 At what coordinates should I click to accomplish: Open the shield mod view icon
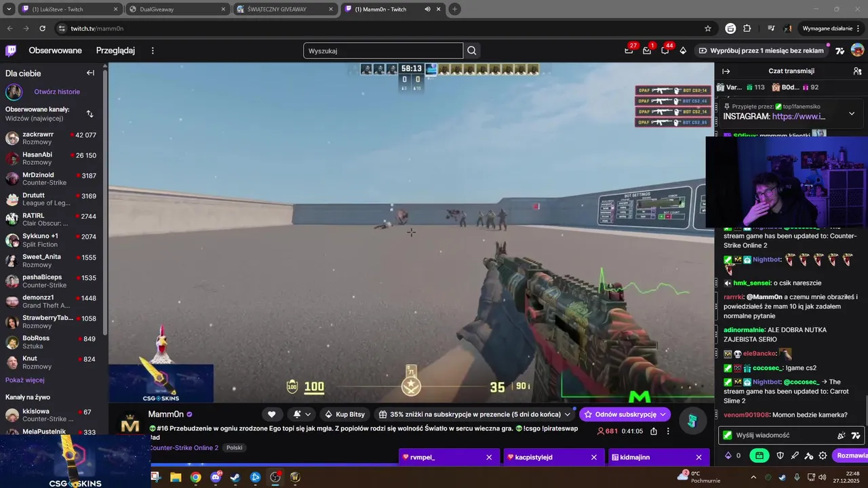click(781, 455)
